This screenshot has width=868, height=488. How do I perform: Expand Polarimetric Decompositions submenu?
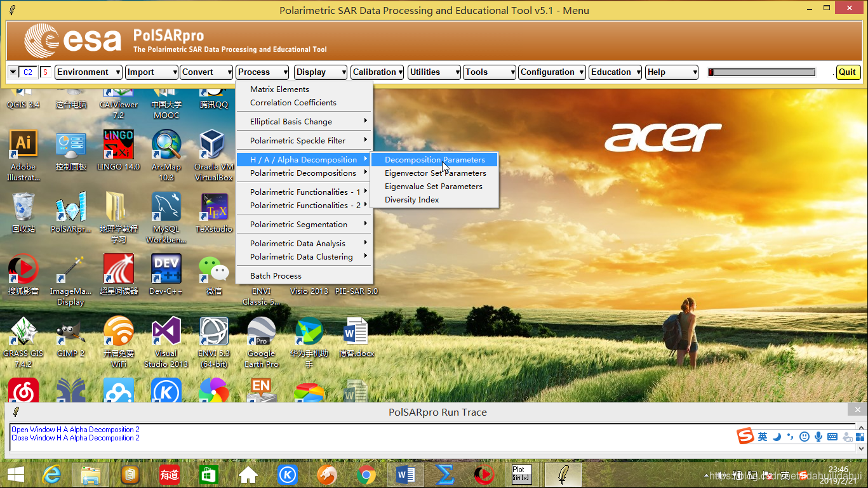304,173
